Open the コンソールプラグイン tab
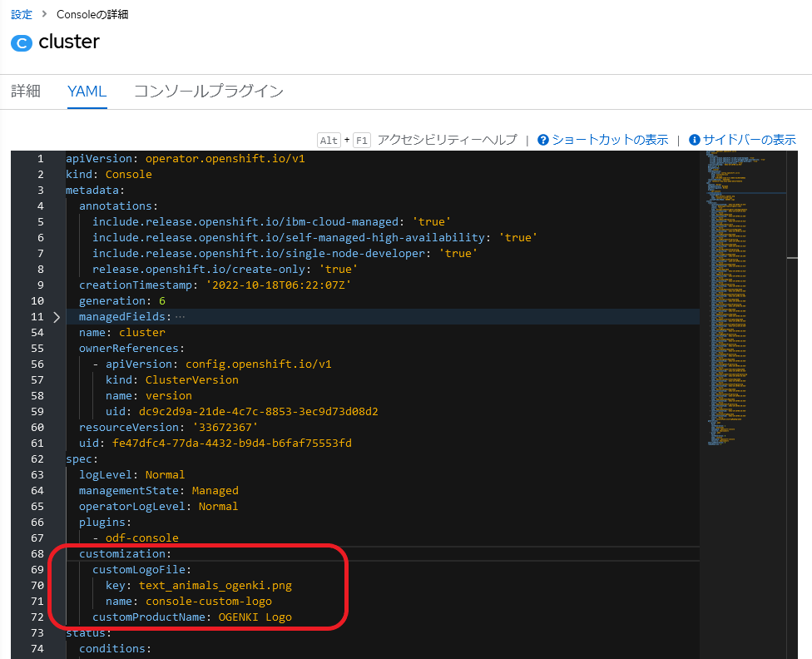The image size is (812, 659). click(209, 92)
